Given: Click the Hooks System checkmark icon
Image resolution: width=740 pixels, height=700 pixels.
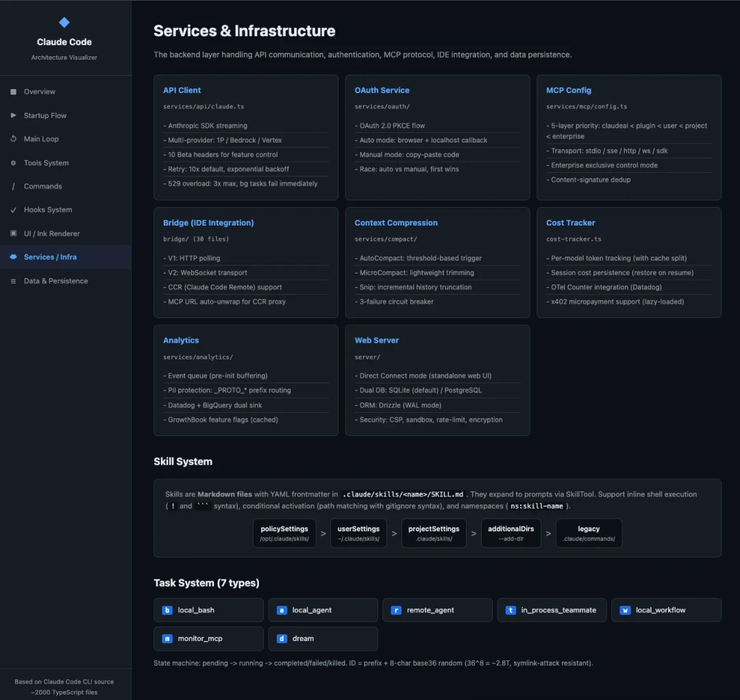Looking at the screenshot, I should (x=13, y=210).
